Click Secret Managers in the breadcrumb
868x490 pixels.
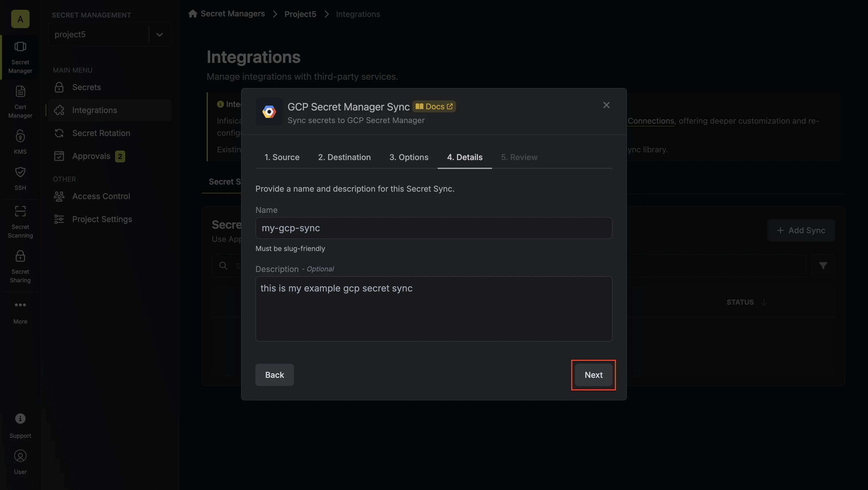(232, 13)
